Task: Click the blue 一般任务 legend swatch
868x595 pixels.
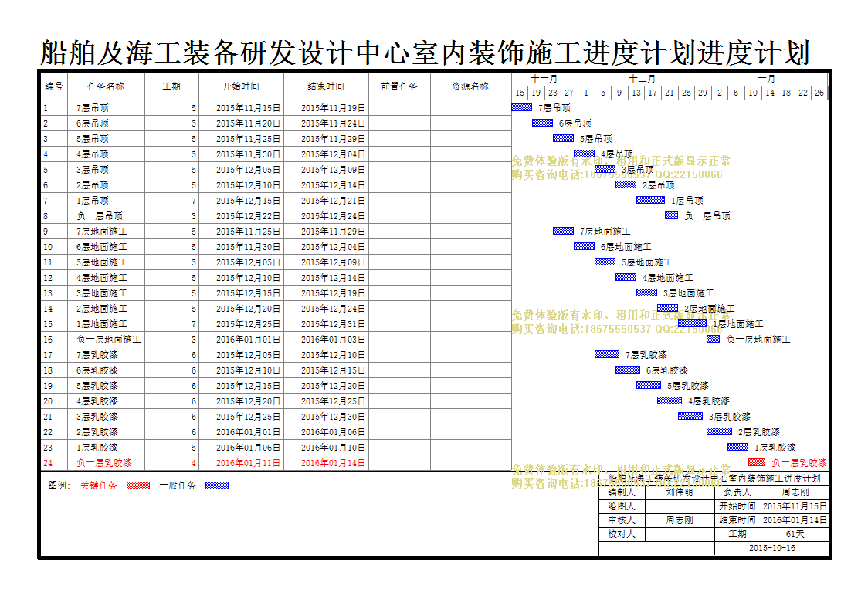Action: (216, 485)
